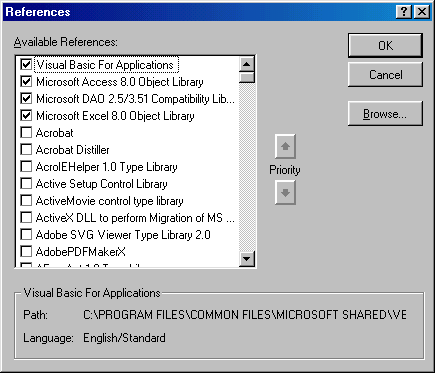Click the path value C:\PROGRAM FILES text
Screen dimensions: 435x373
(245, 315)
